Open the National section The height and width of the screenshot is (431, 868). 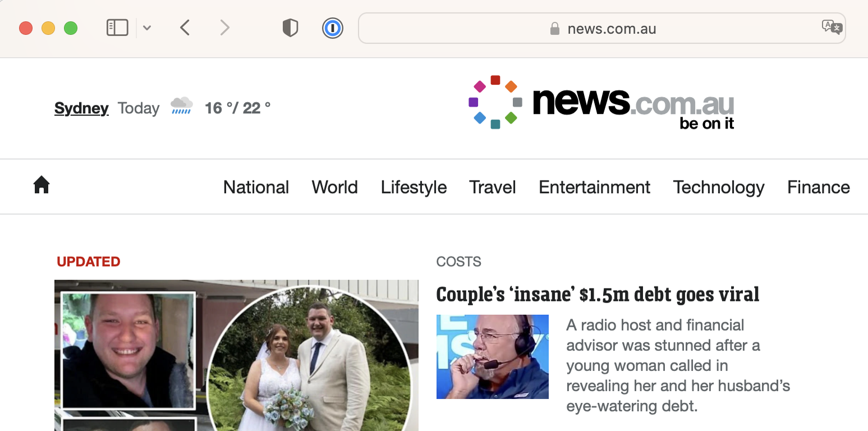pos(256,187)
